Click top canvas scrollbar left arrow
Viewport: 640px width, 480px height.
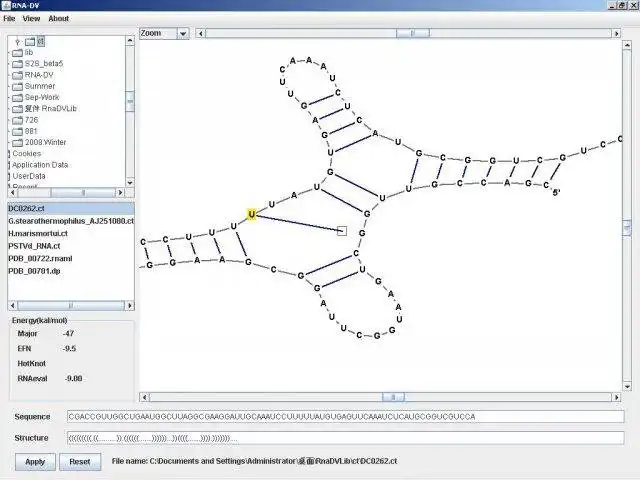point(200,33)
